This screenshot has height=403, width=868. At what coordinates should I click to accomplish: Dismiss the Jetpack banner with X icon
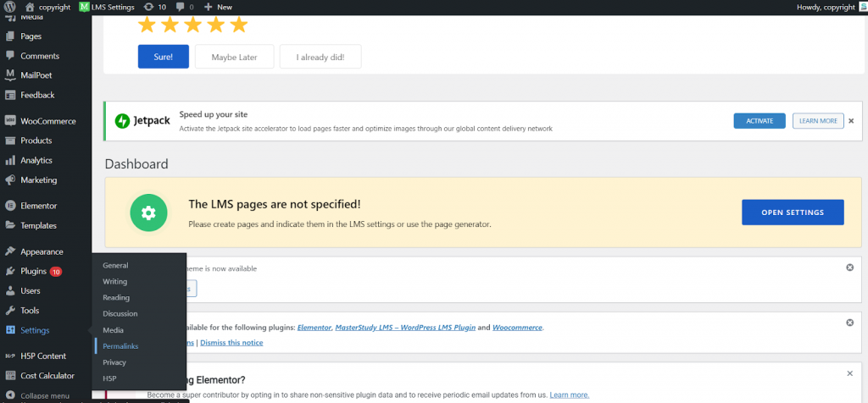851,121
